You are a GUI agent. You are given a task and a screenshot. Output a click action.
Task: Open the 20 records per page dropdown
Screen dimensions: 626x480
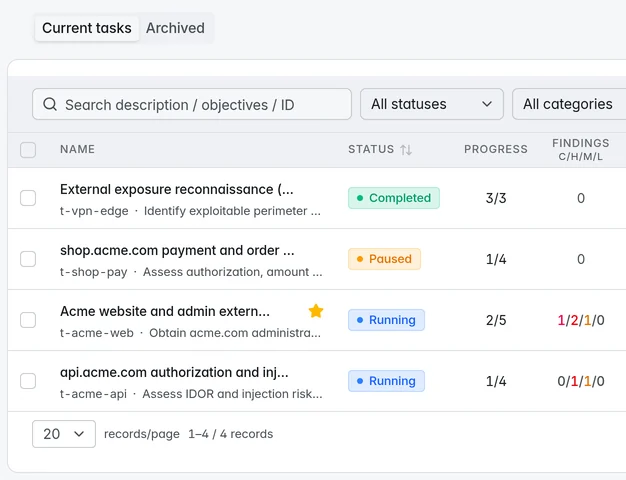64,434
